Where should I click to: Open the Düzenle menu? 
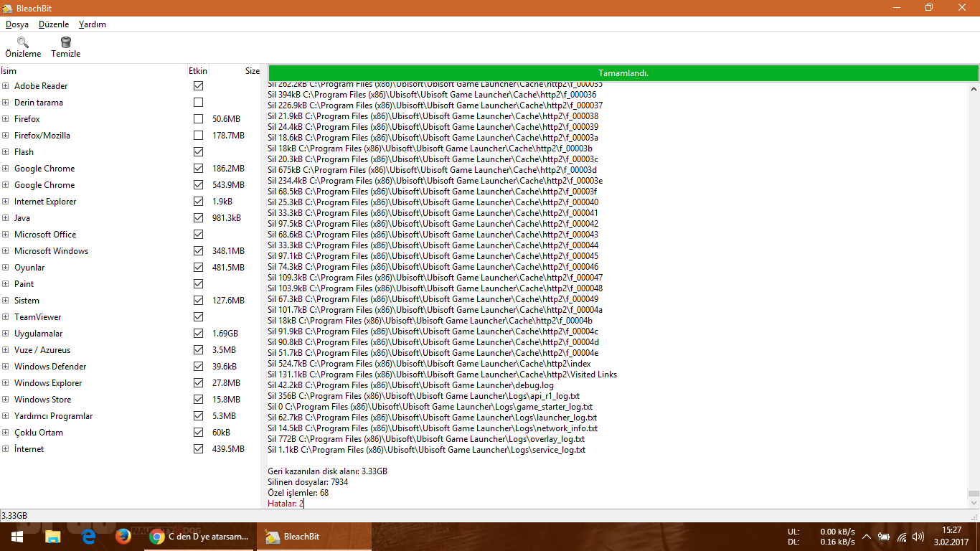click(54, 24)
